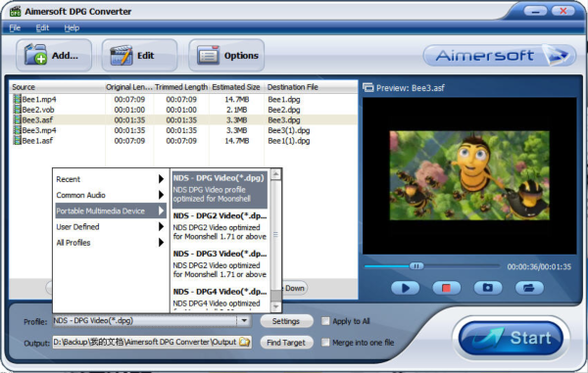Open the Profile dropdown arrow

tap(244, 320)
